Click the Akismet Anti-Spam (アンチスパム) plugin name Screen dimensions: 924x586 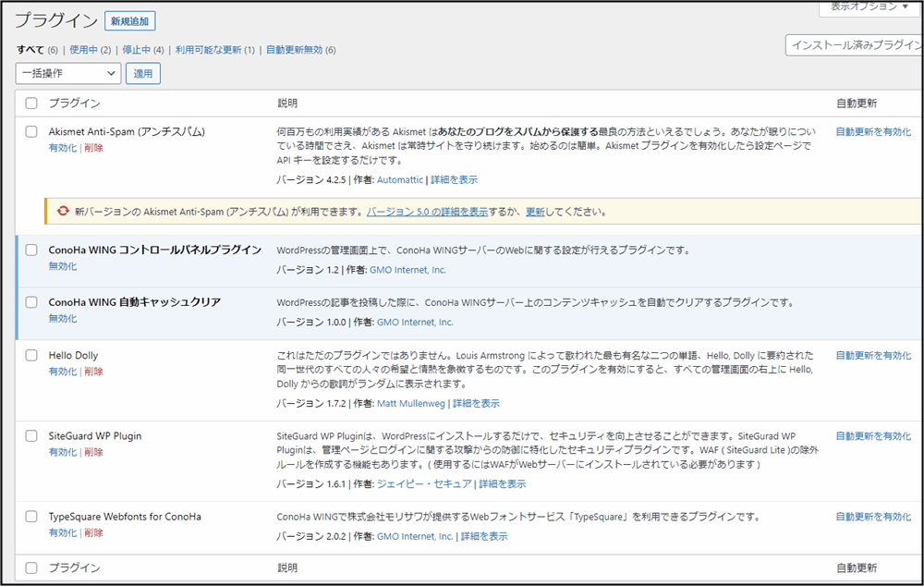point(127,131)
